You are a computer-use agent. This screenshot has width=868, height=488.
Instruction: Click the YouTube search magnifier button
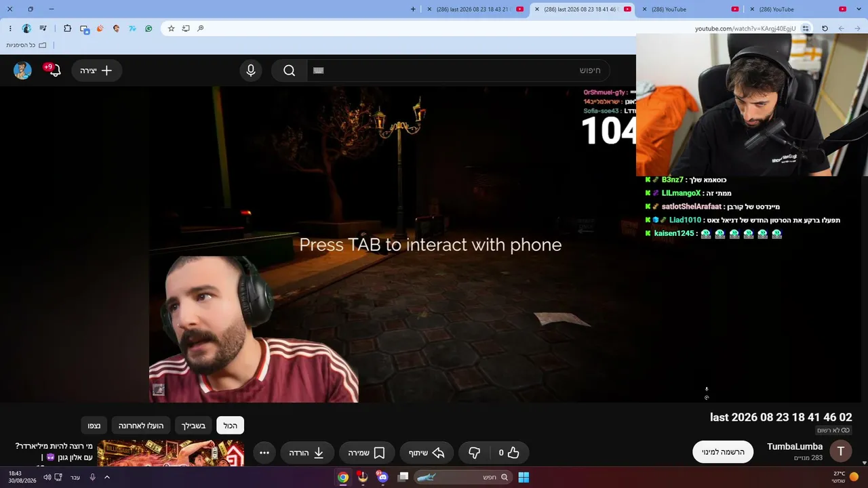(290, 70)
